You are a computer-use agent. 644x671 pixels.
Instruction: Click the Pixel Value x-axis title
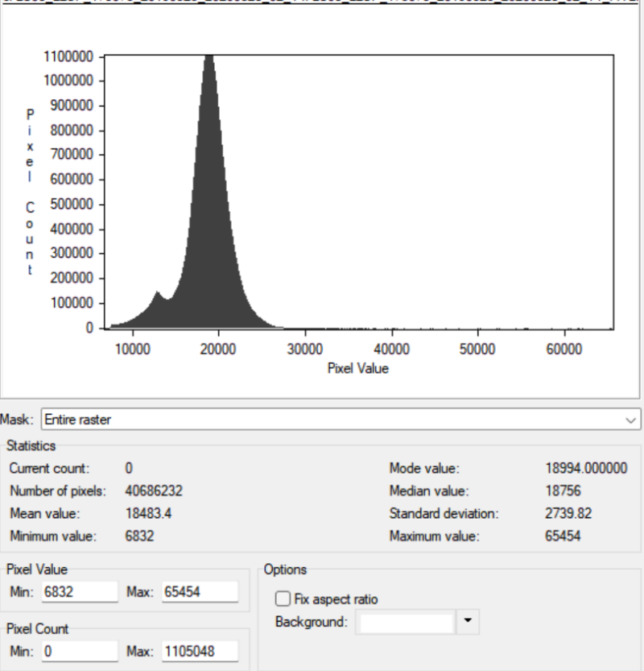358,368
